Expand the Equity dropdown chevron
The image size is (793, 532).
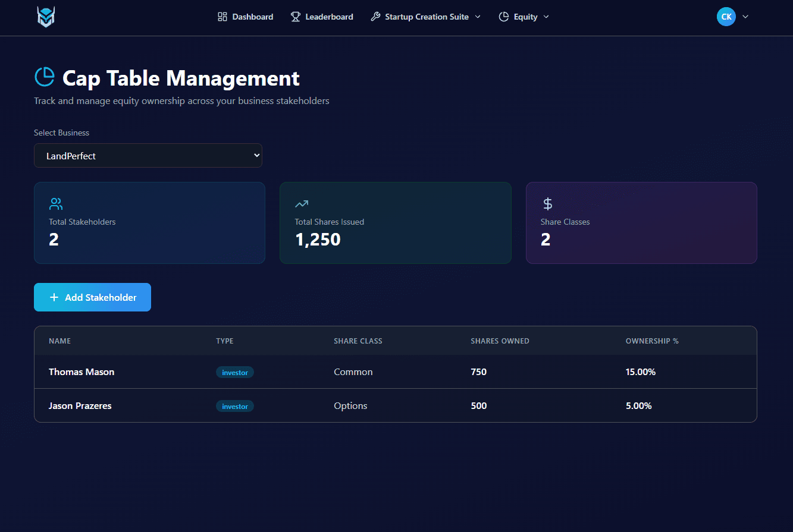[546, 17]
